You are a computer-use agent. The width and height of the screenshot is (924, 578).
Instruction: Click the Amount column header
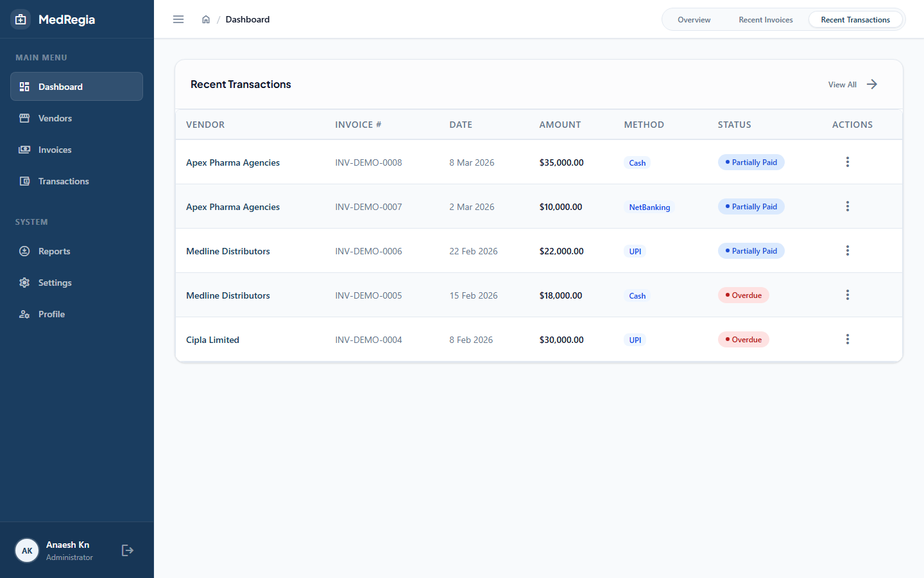(560, 125)
